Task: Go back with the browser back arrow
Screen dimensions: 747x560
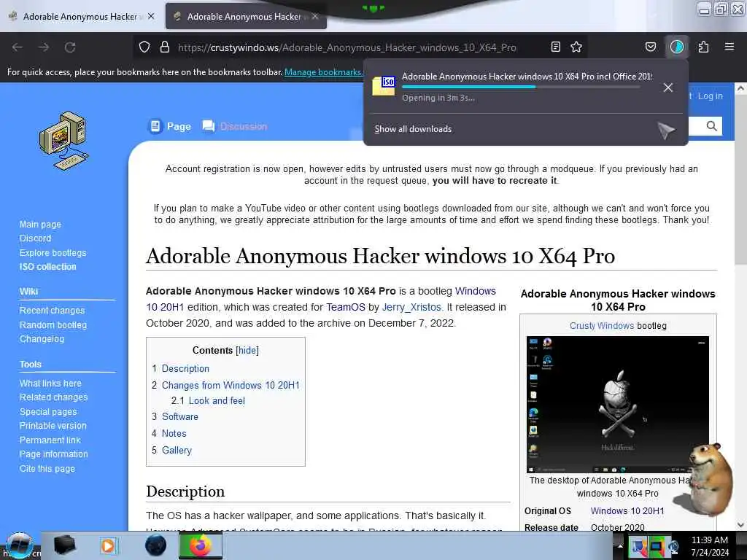Action: pos(18,47)
